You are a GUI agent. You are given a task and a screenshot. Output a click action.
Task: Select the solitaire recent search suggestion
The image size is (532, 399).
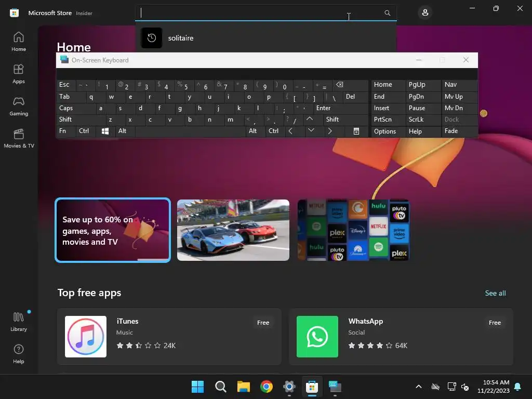point(265,38)
